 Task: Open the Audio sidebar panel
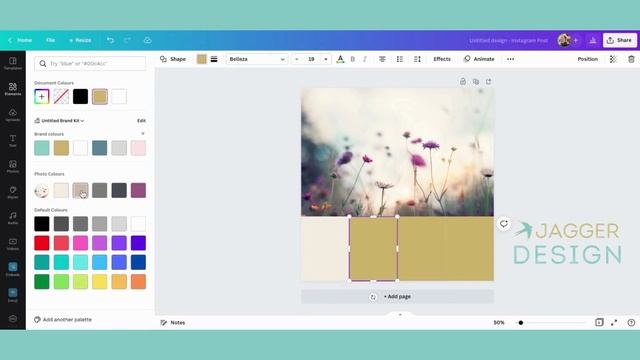coord(13,218)
